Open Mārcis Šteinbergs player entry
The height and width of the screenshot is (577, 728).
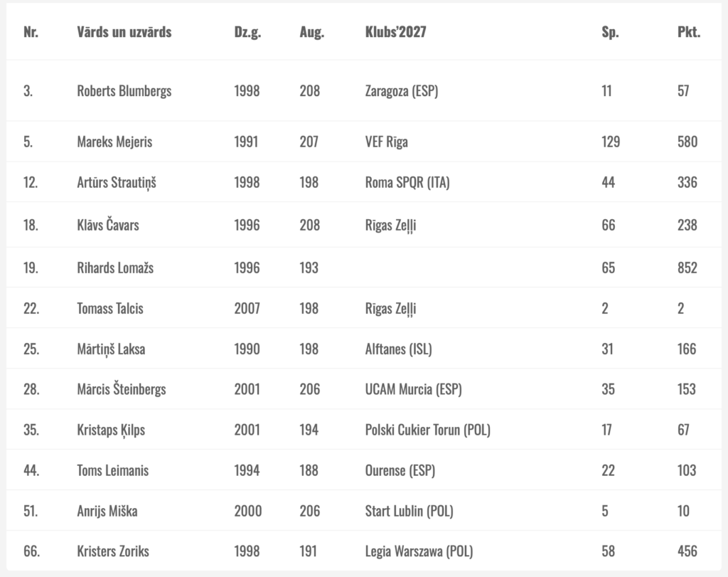pyautogui.click(x=121, y=389)
